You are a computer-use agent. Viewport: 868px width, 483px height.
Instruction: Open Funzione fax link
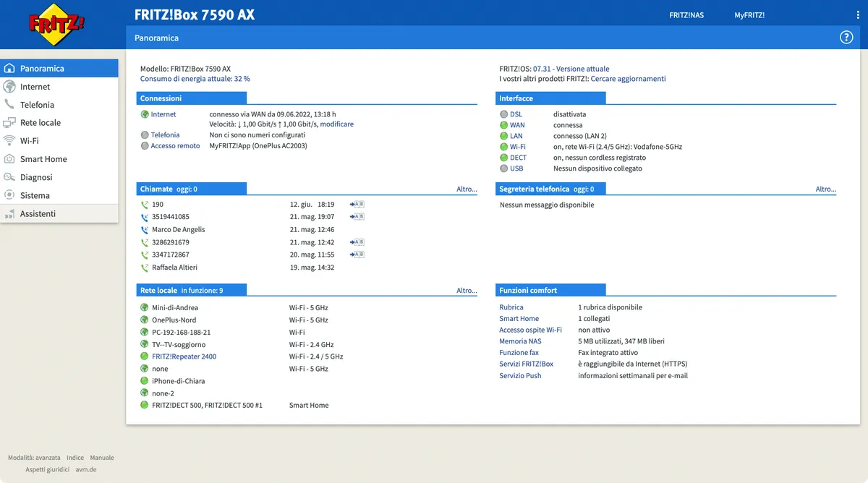(x=519, y=353)
